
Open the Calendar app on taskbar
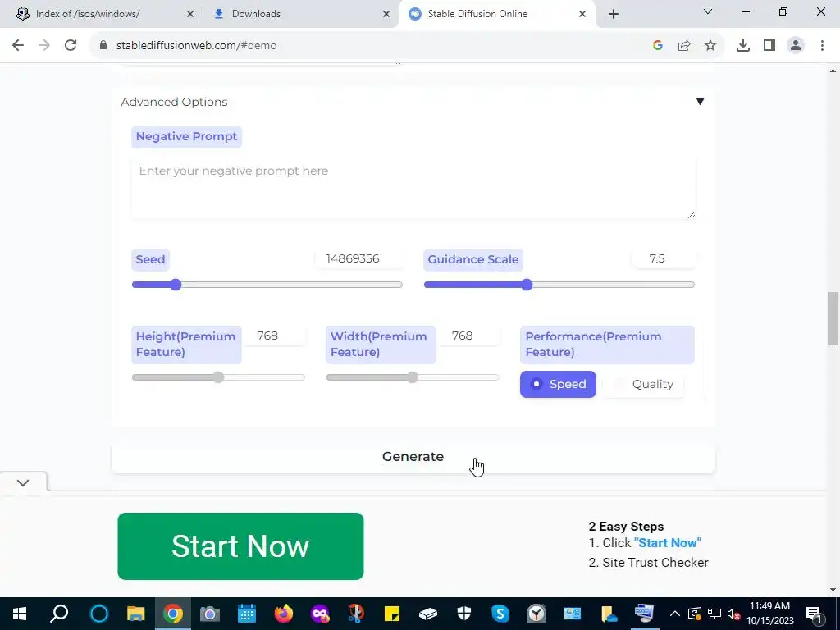[x=246, y=614]
